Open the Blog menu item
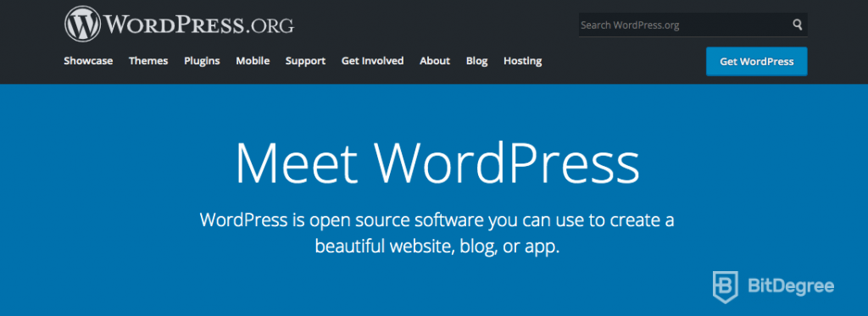This screenshot has height=316, width=868. [476, 61]
